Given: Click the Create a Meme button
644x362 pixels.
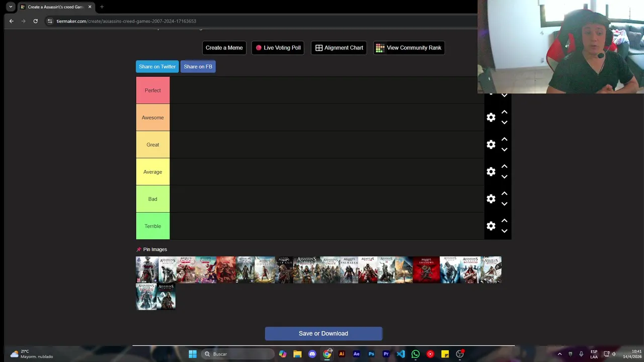Looking at the screenshot, I should (224, 48).
